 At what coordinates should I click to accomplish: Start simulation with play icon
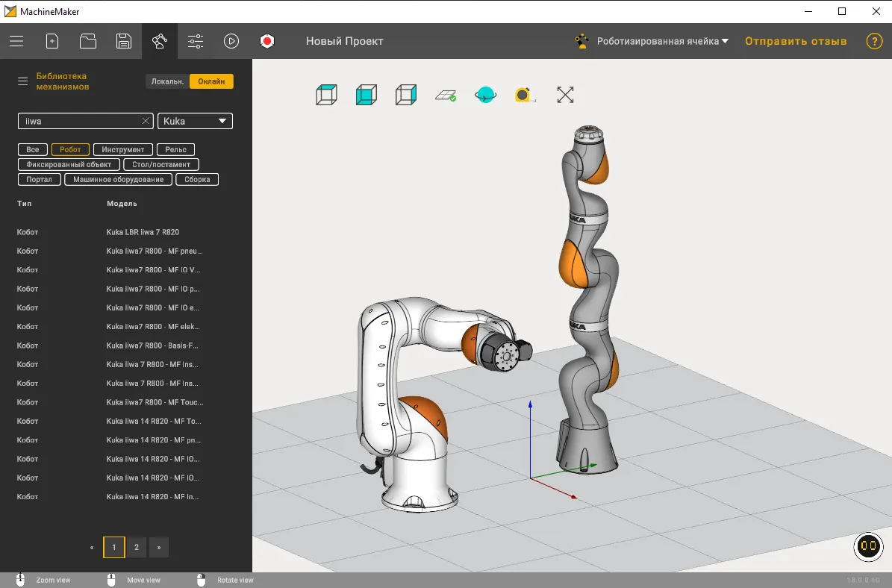click(231, 42)
